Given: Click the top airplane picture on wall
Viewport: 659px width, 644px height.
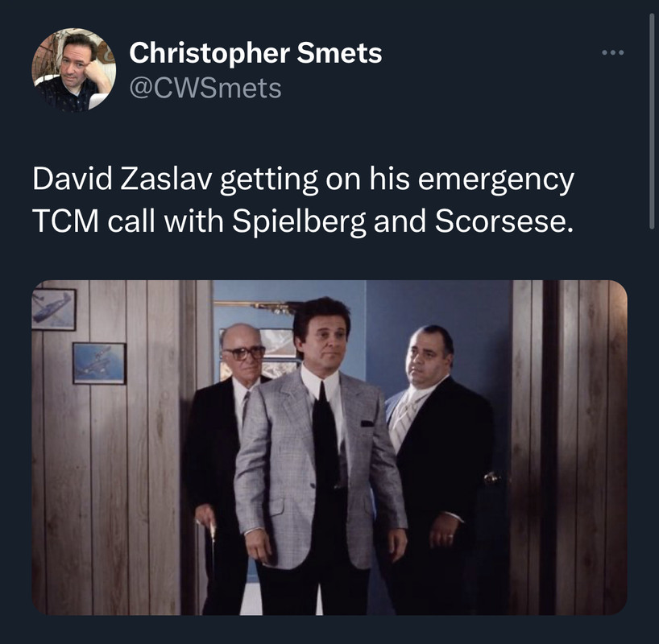Looking at the screenshot, I should 54,310.
